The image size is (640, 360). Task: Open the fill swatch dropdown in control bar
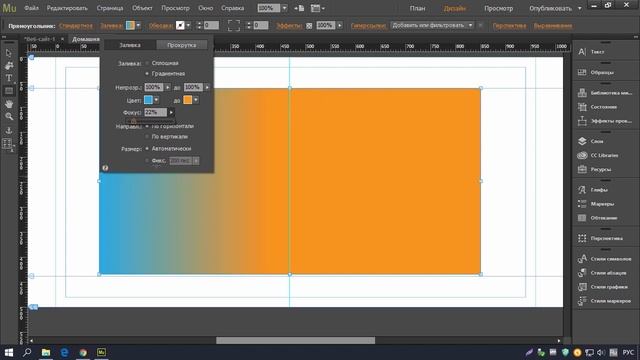138,25
